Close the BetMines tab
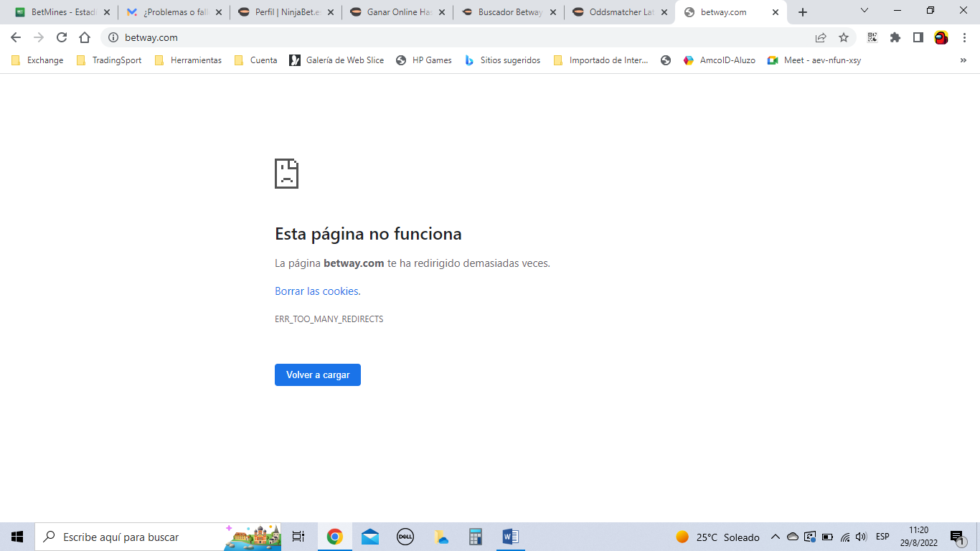The width and height of the screenshot is (980, 551). (x=107, y=12)
